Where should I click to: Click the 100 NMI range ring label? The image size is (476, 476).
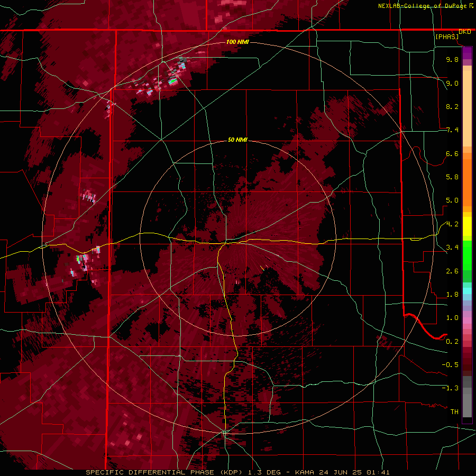tap(237, 42)
